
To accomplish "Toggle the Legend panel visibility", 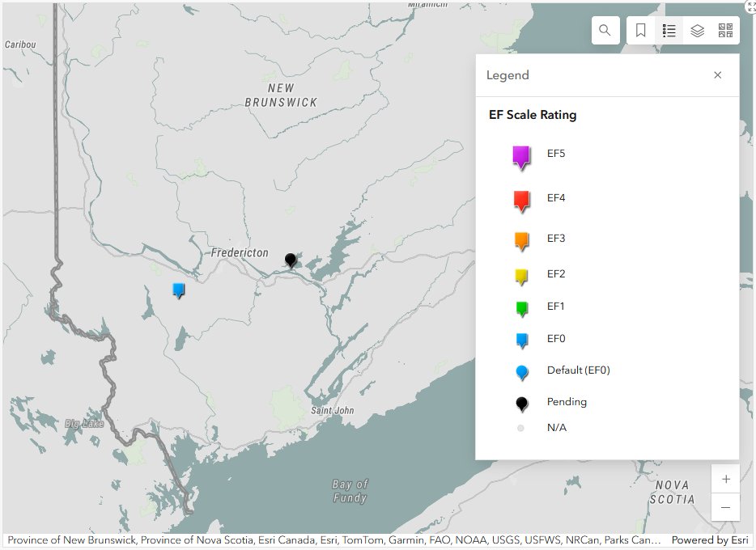I will [669, 30].
